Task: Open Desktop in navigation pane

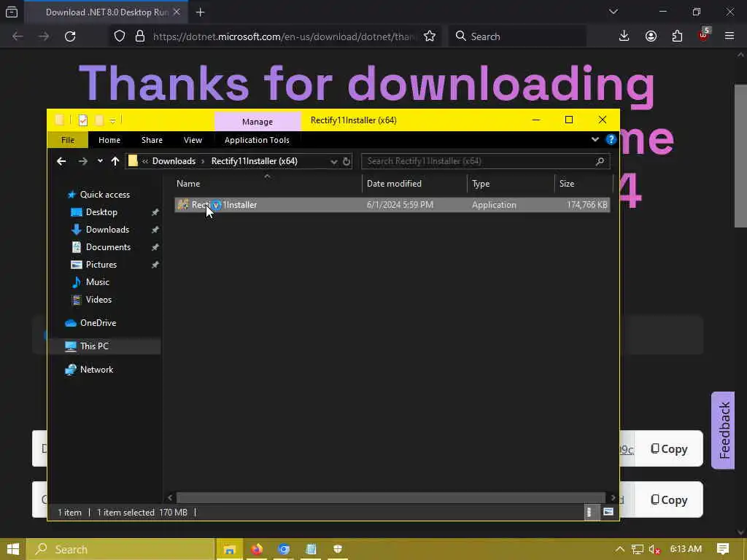Action: [101, 212]
